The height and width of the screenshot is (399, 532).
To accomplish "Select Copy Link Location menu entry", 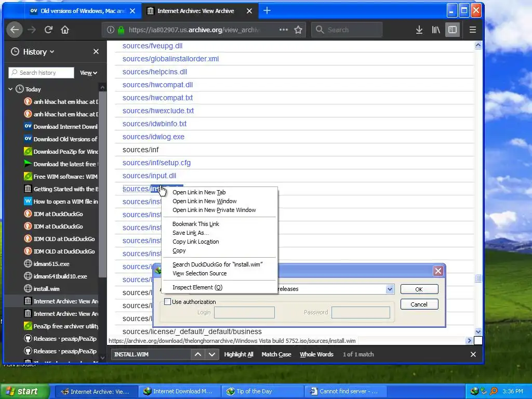I will click(x=195, y=242).
